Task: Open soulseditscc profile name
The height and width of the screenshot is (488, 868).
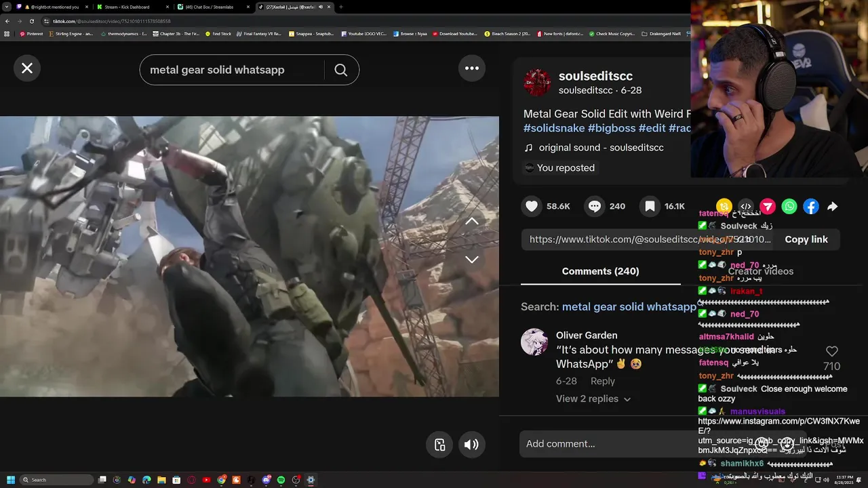Action: (x=595, y=76)
